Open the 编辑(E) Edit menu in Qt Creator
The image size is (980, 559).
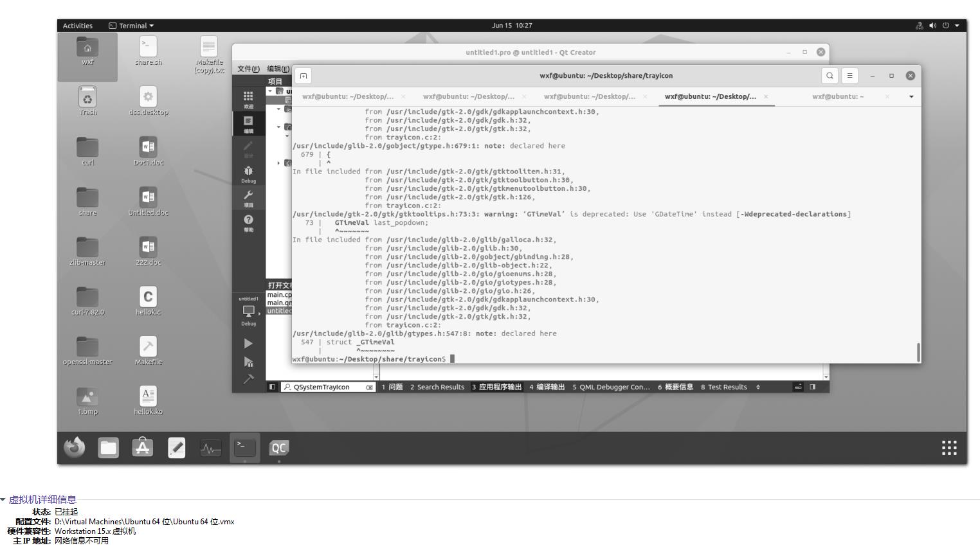pos(278,69)
